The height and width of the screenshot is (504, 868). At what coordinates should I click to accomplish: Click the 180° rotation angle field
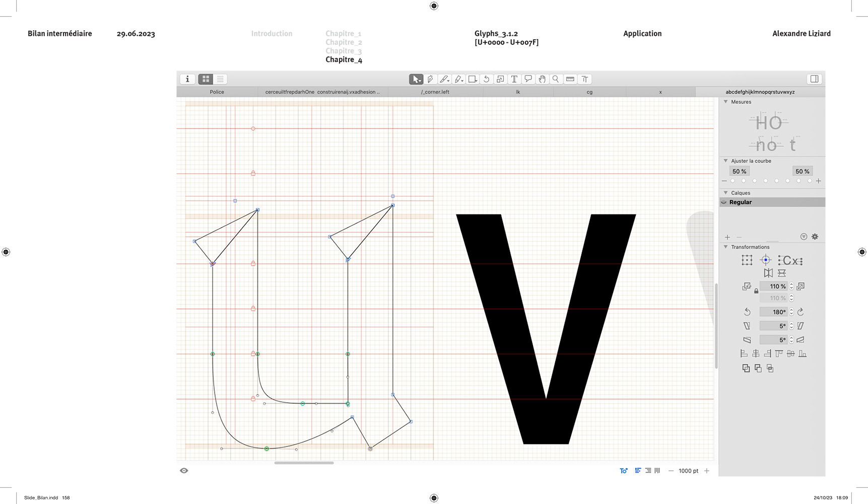pyautogui.click(x=773, y=312)
